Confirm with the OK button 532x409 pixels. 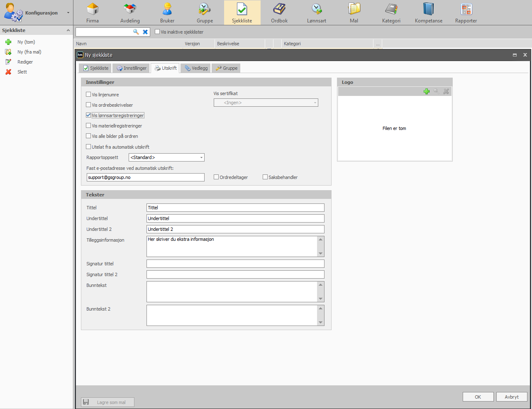[478, 397]
